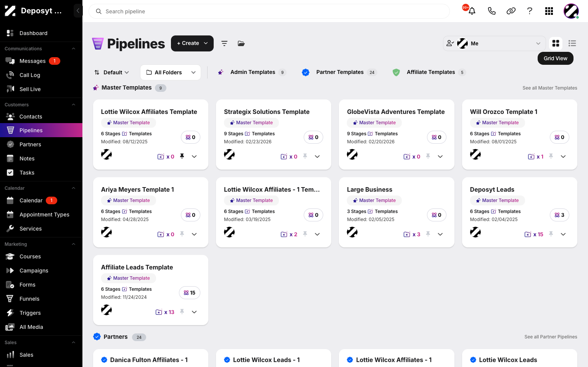Screen dimensions: 588x367
Task: Select the Affiliate Templates tab
Action: point(429,72)
